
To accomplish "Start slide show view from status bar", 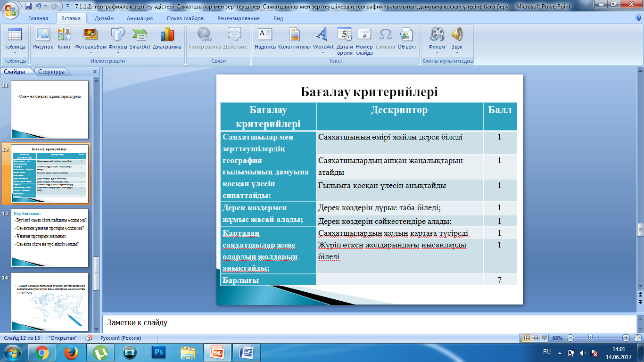I will coord(545,338).
